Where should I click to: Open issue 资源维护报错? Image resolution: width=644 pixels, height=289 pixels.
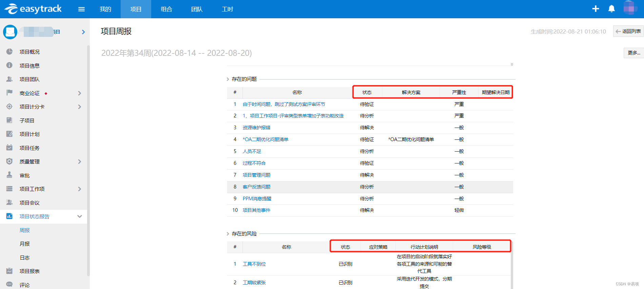tap(257, 128)
